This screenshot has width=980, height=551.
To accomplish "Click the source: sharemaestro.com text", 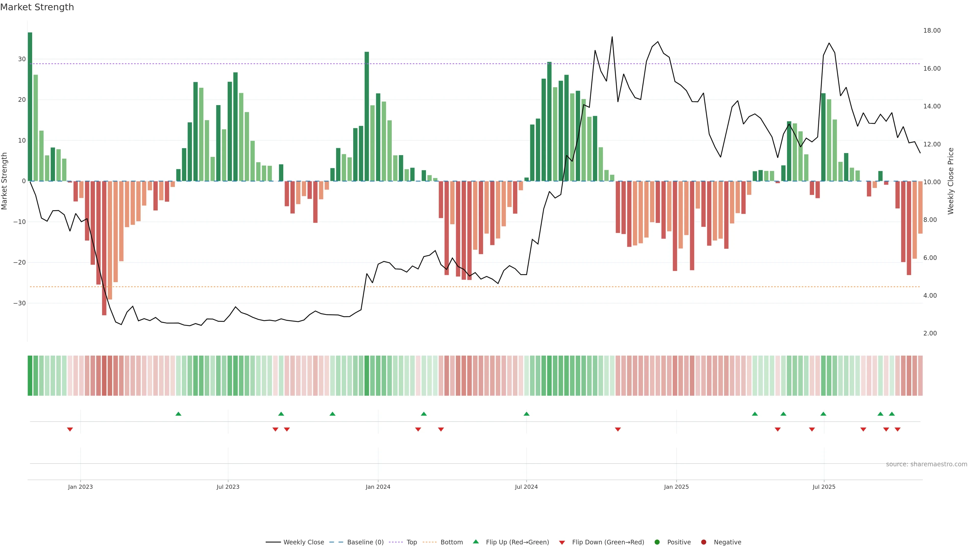I will 926,464.
